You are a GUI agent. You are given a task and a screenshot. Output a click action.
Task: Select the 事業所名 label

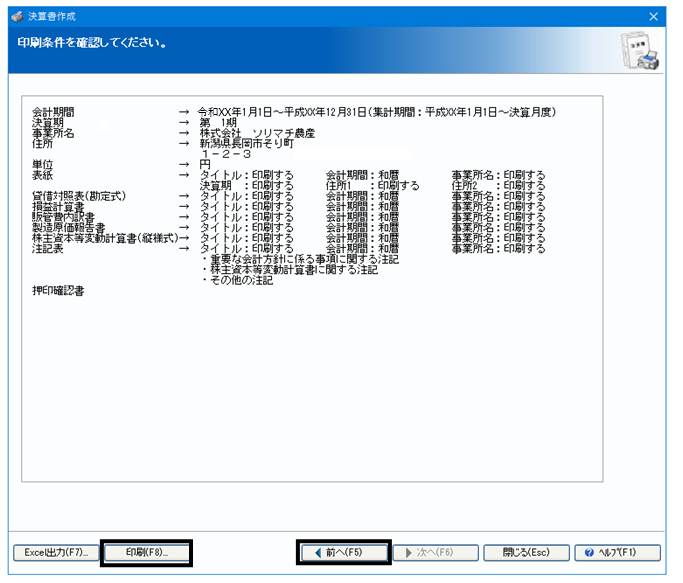click(53, 133)
